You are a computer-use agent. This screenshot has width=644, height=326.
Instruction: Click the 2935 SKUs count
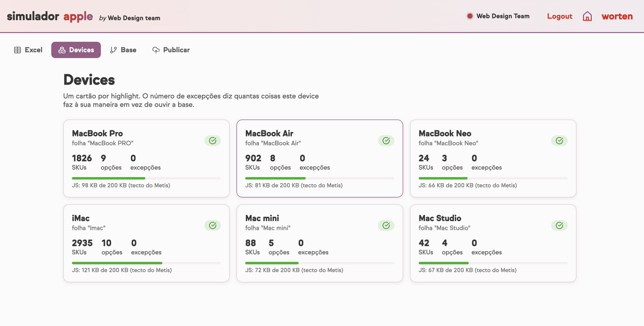click(82, 243)
